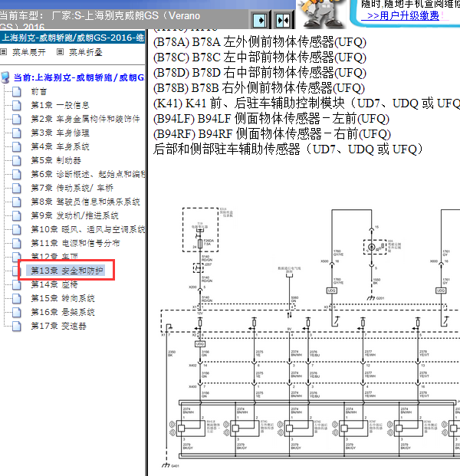Image resolution: width=460 pixels, height=476 pixels.
Task: Click the expand icon beside 菜单展开
Action: click(4, 52)
